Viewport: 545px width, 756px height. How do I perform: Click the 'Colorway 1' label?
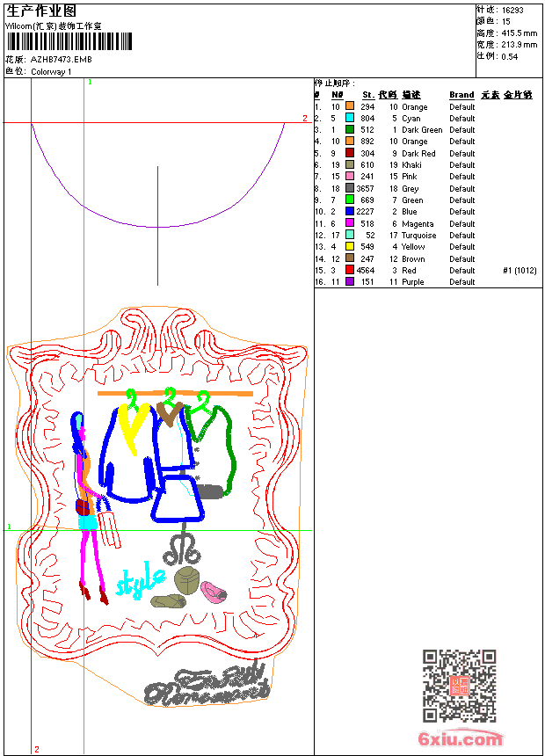point(51,72)
